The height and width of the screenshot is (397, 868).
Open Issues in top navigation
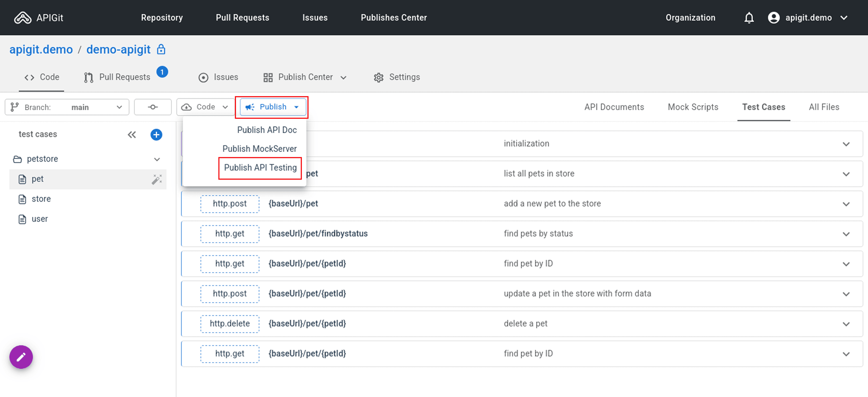click(x=315, y=18)
